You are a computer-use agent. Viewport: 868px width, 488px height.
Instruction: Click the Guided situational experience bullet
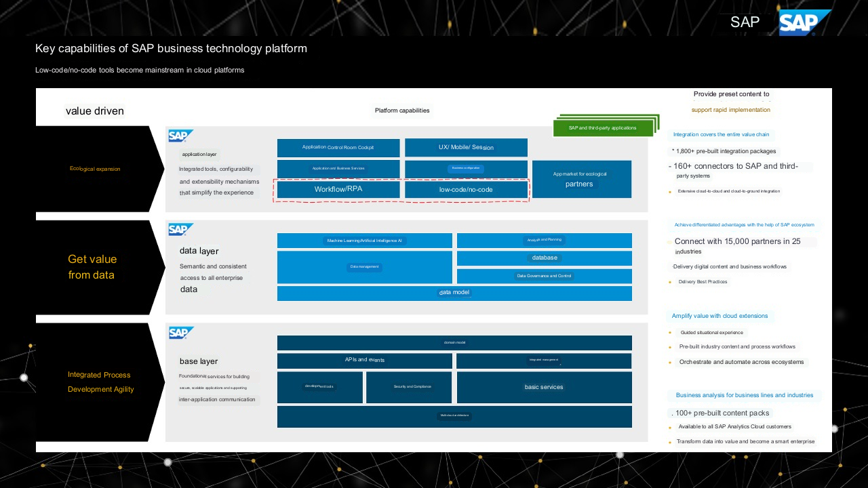pos(711,333)
